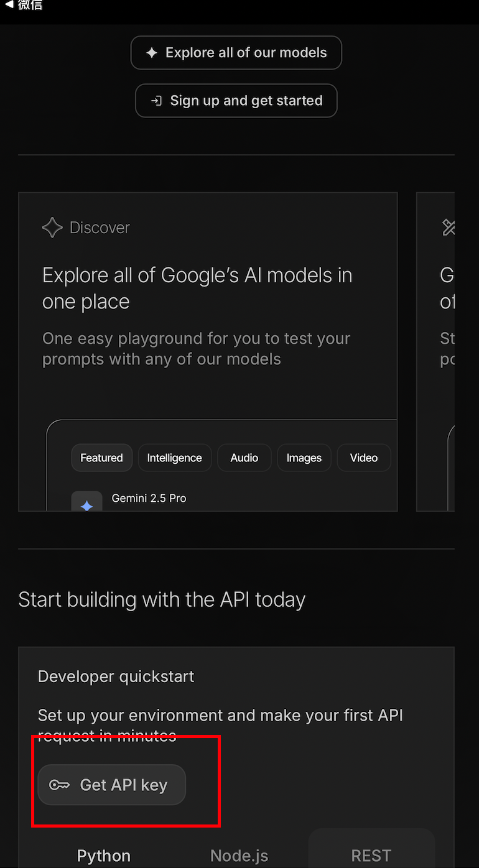The width and height of the screenshot is (479, 868).
Task: Open the Audio models tab
Action: [x=244, y=458]
